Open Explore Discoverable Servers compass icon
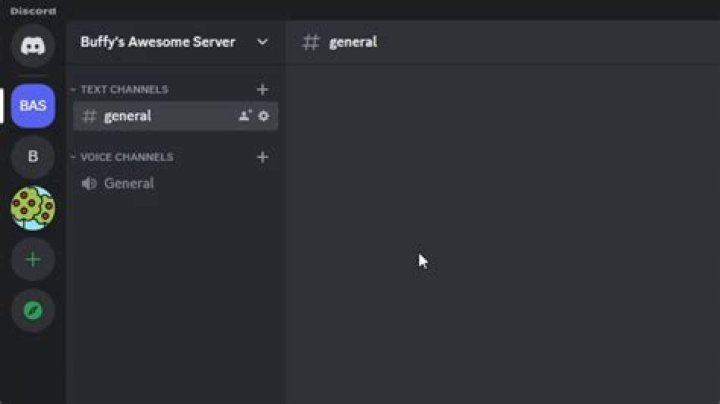720x404 pixels. point(33,311)
